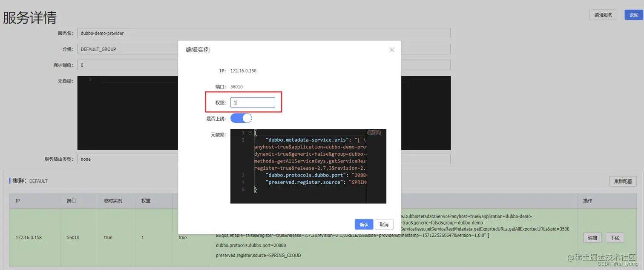Click the minimap in the metadata editor
644x270 pixels.
(x=375, y=133)
